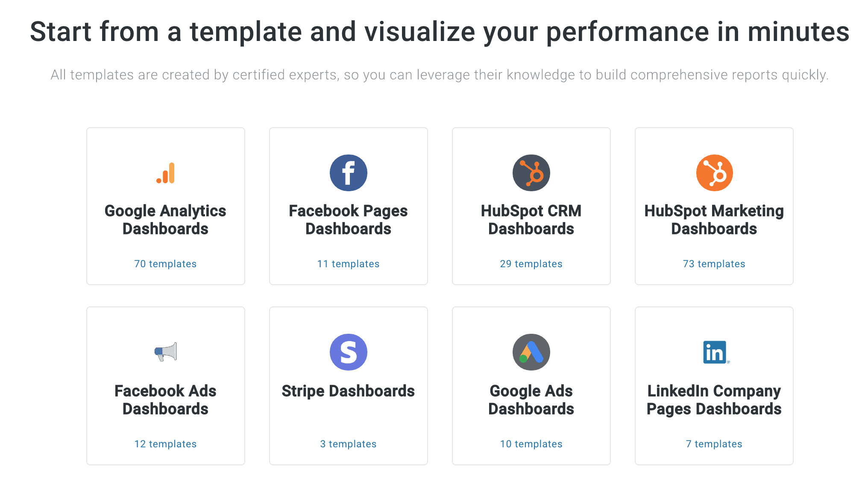868x496 pixels.
Task: Open the 12 templates link under Facebook Ads
Action: point(166,443)
